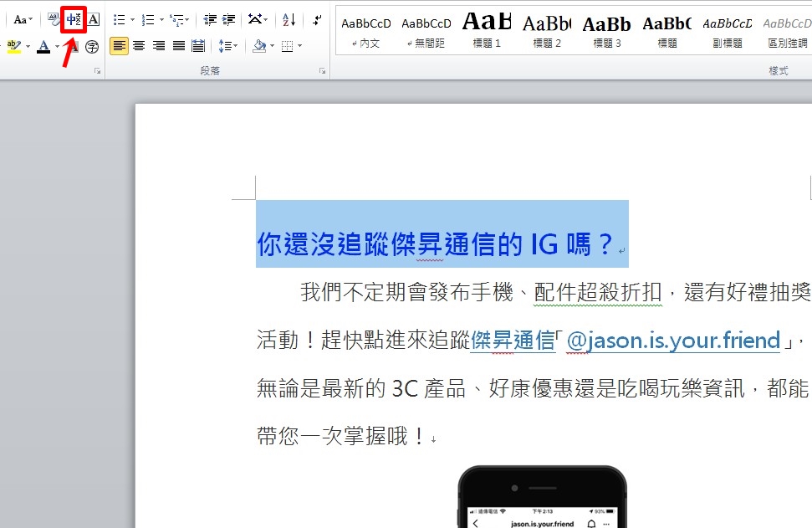Click the Asian Layout icon
The height and width of the screenshot is (528, 812).
255,18
